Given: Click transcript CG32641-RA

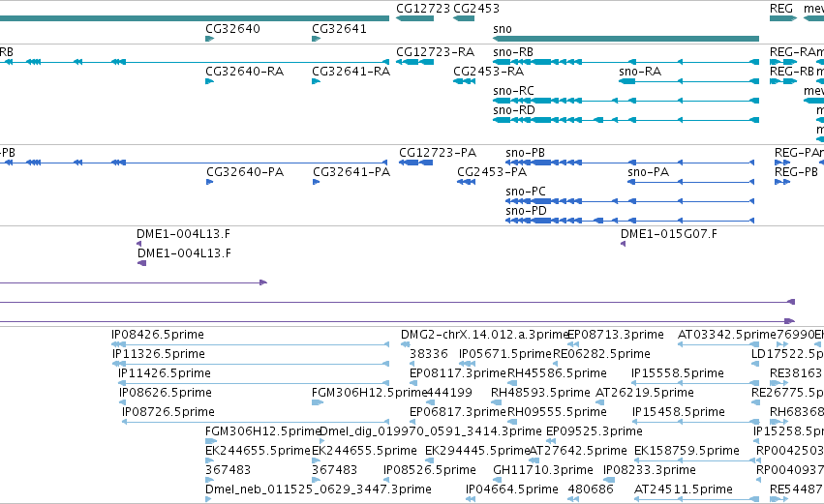Looking at the screenshot, I should 351,72.
